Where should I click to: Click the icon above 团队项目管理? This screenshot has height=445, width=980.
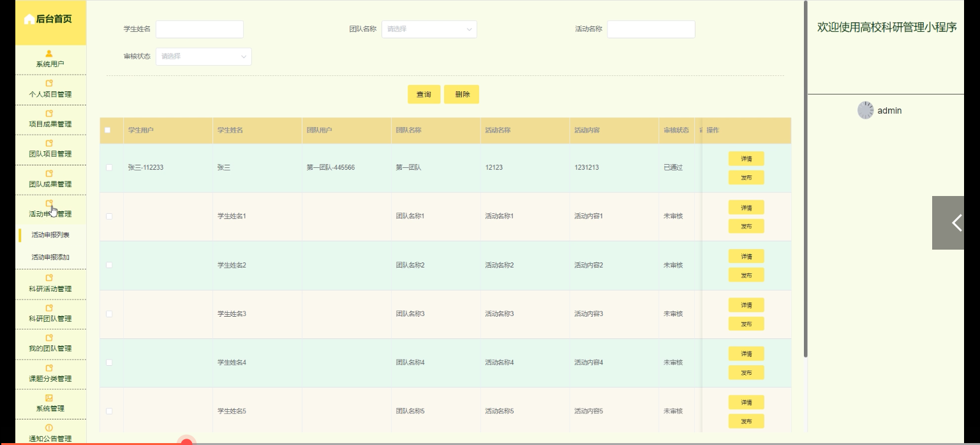click(x=50, y=144)
